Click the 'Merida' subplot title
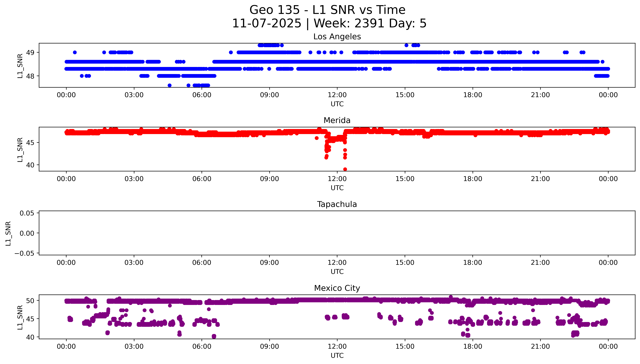Image resolution: width=640 pixels, height=364 pixels. coord(337,120)
